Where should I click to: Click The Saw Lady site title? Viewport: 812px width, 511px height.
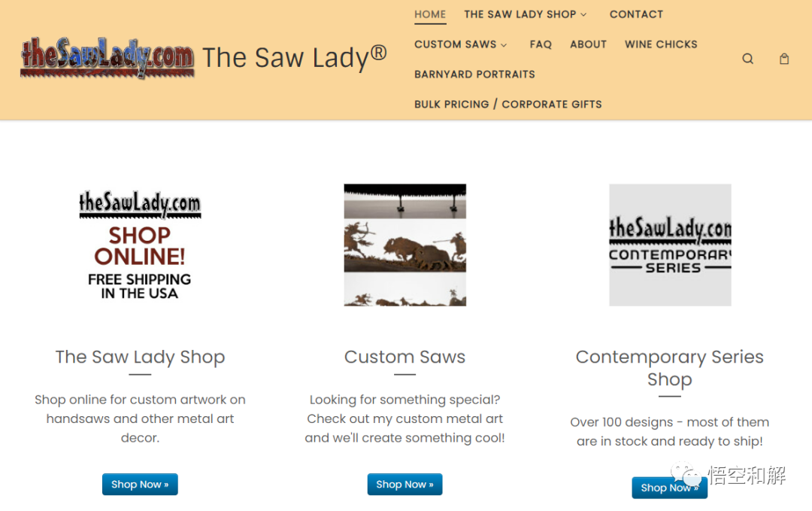[x=294, y=57]
